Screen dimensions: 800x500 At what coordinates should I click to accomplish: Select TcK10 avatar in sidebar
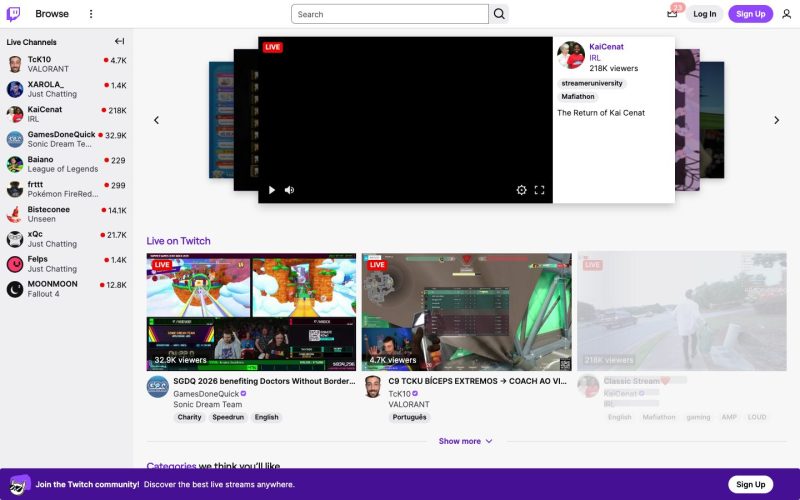[15, 64]
